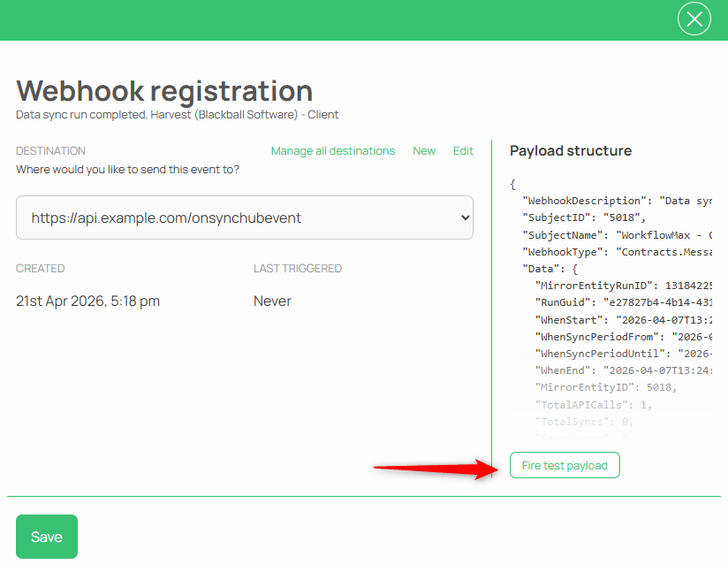Click the MirrorEntityRunID payload line
Screen dimensions: 728x572
tap(623, 286)
